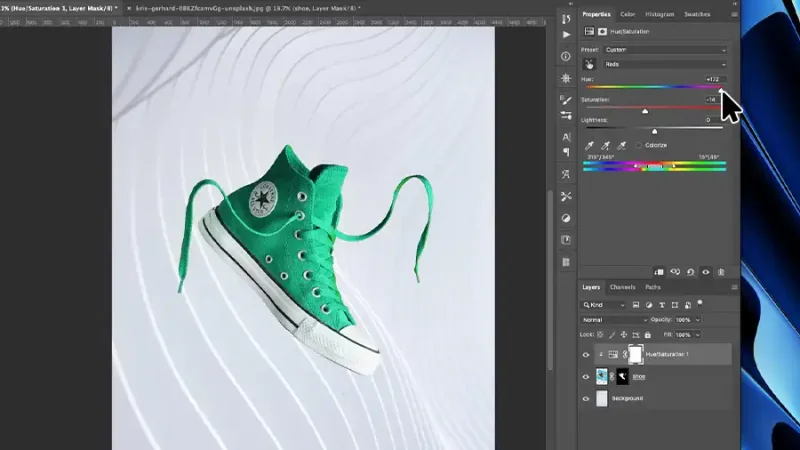800x450 pixels.
Task: Click View Previous State icon
Action: point(675,272)
